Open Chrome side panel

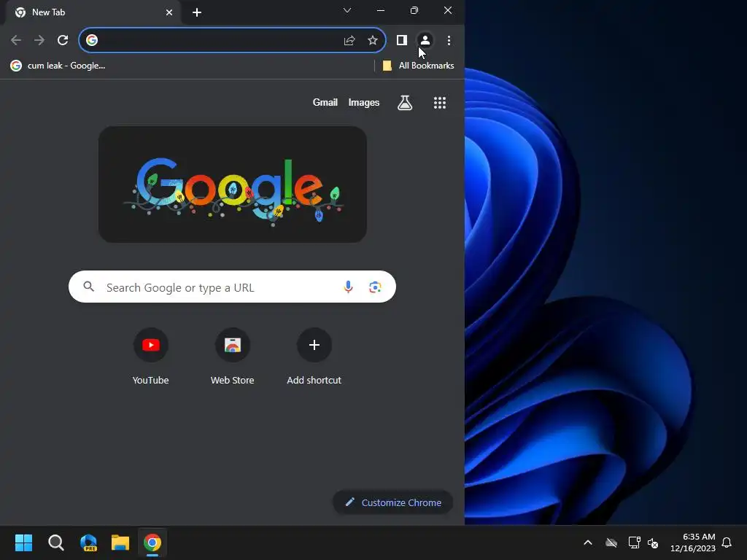pyautogui.click(x=402, y=41)
